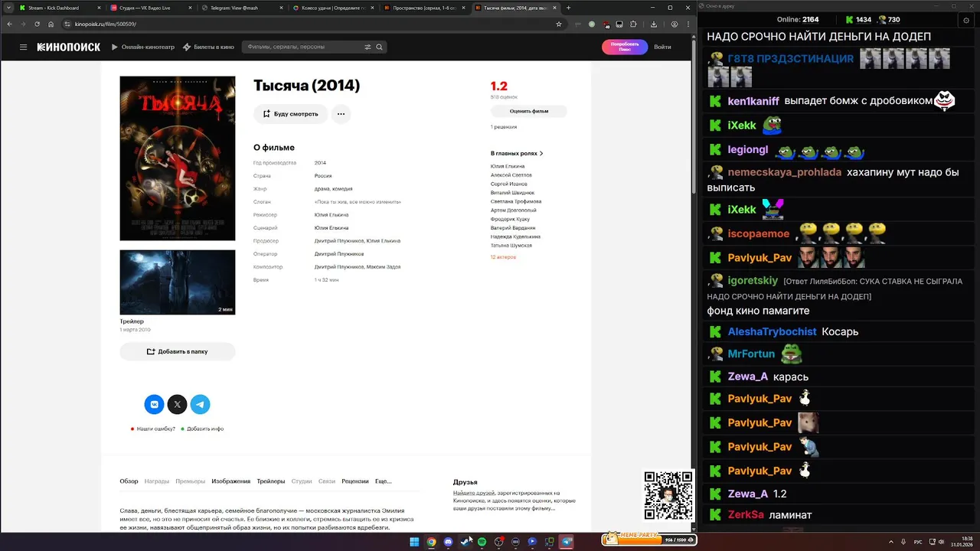Click username AleshaTrybochist in chat
Image resolution: width=980 pixels, height=551 pixels.
772,331
